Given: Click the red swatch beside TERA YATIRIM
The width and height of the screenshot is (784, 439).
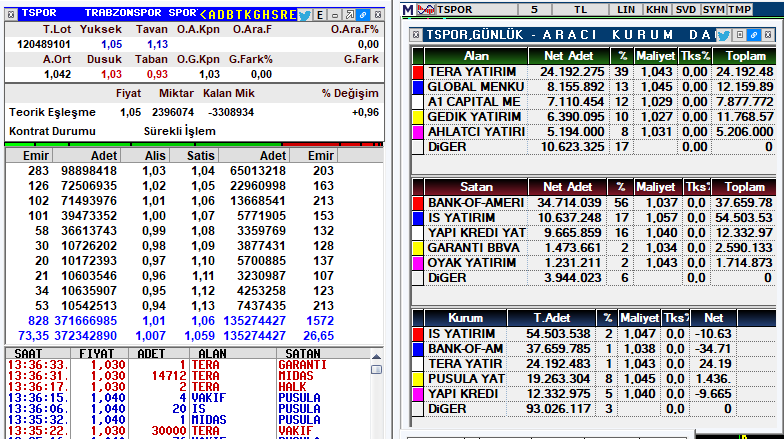Looking at the screenshot, I should 418,72.
